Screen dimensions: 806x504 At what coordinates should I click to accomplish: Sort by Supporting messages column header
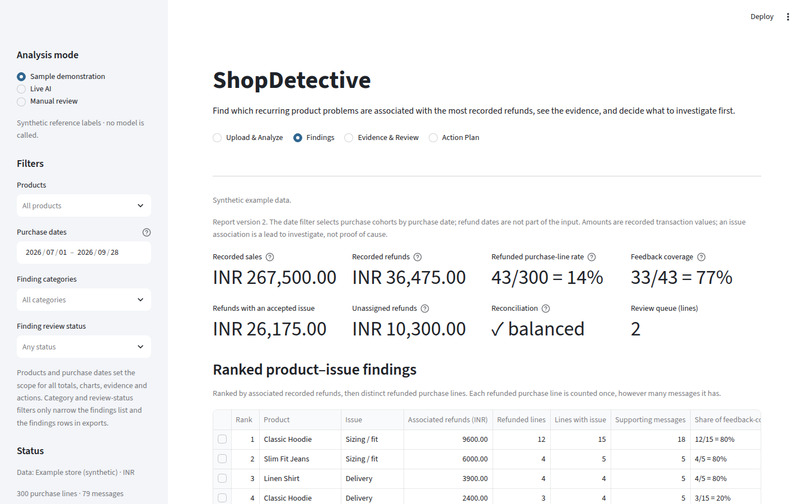pyautogui.click(x=650, y=420)
